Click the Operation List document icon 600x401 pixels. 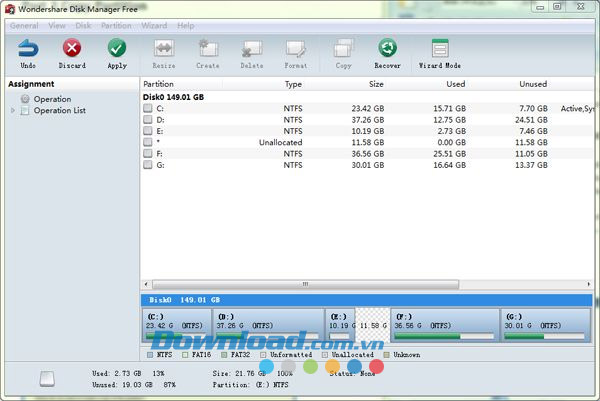click(x=25, y=111)
